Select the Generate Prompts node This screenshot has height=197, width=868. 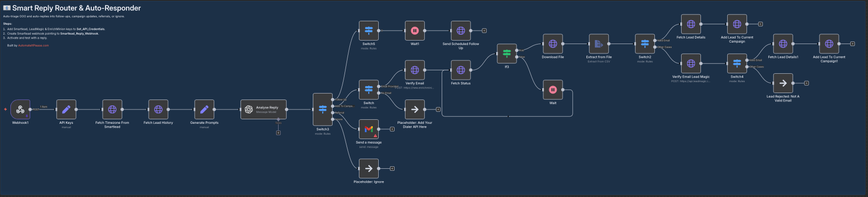pos(204,109)
